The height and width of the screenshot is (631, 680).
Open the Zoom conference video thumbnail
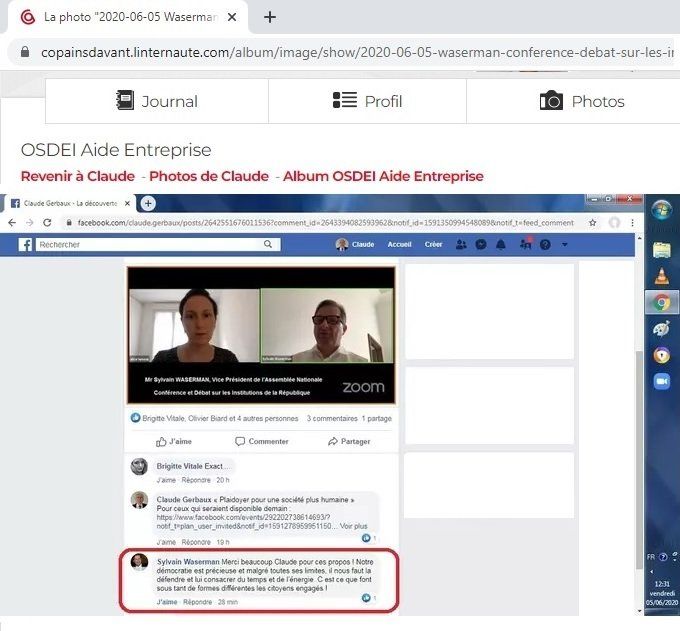[x=261, y=335]
